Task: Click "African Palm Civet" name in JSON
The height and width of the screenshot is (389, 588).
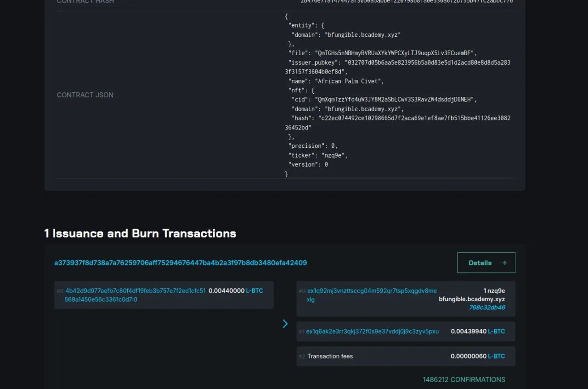Action: click(x=349, y=81)
